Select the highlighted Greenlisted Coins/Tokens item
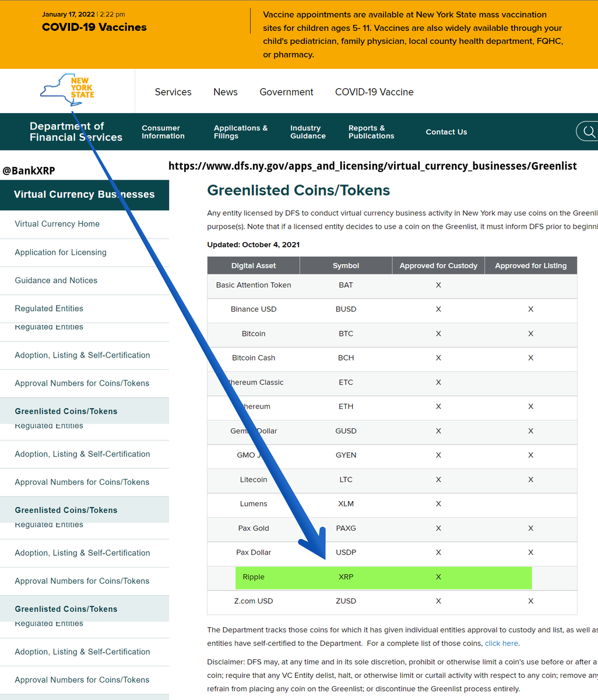598x700 pixels. [65, 411]
